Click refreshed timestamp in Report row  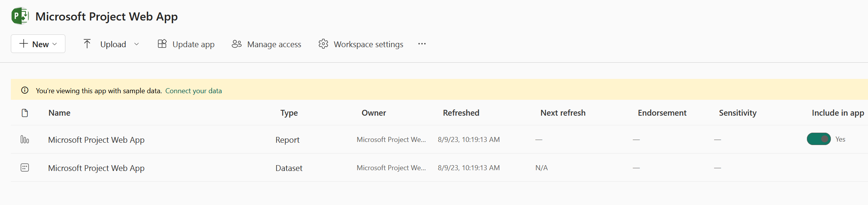tap(469, 139)
